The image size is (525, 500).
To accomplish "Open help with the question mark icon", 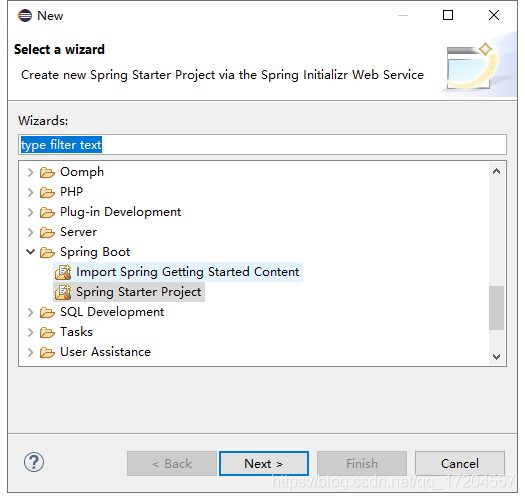I will pyautogui.click(x=33, y=462).
